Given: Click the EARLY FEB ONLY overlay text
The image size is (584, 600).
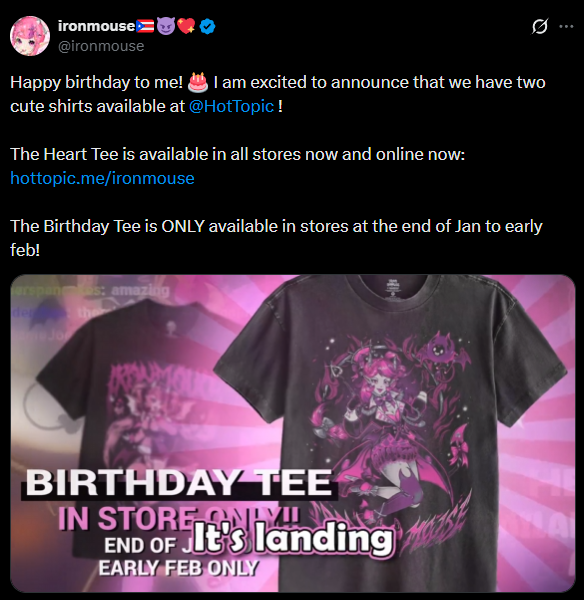Looking at the screenshot, I should coord(178,568).
